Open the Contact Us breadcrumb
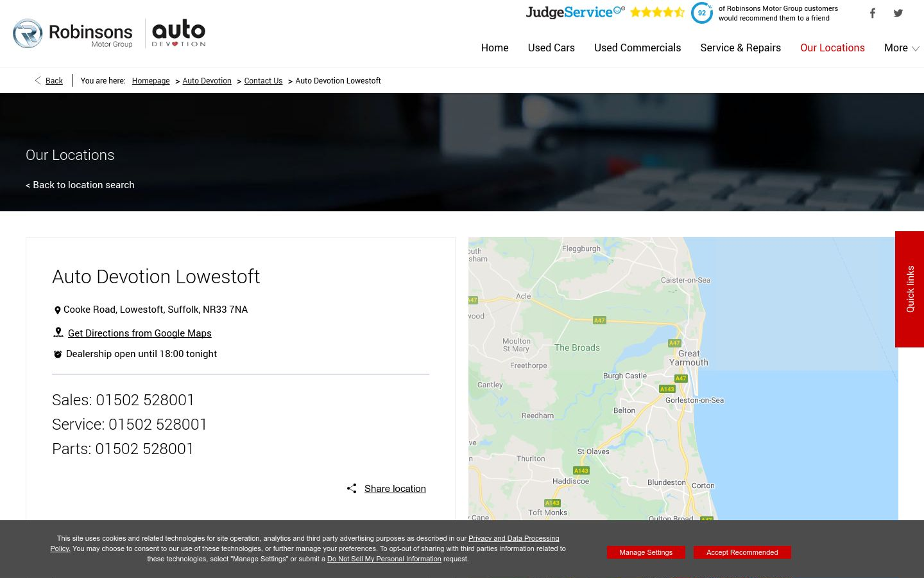The image size is (924, 578). click(263, 81)
